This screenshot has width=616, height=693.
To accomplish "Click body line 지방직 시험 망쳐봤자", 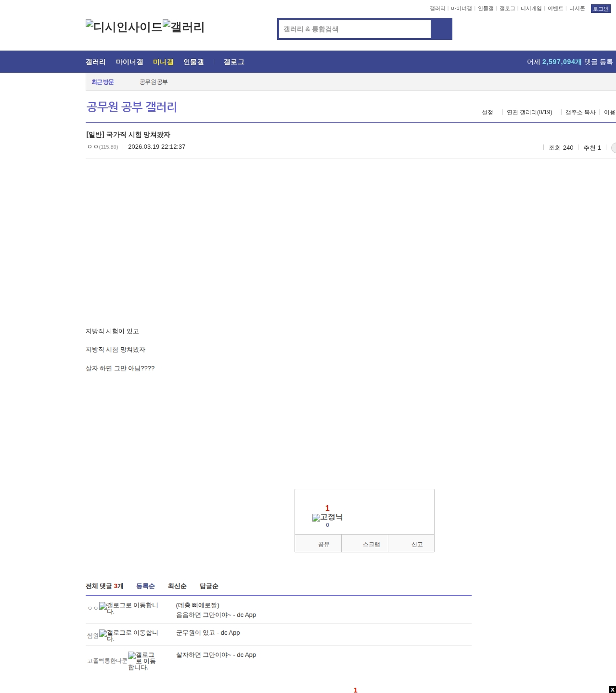I will click(x=115, y=350).
